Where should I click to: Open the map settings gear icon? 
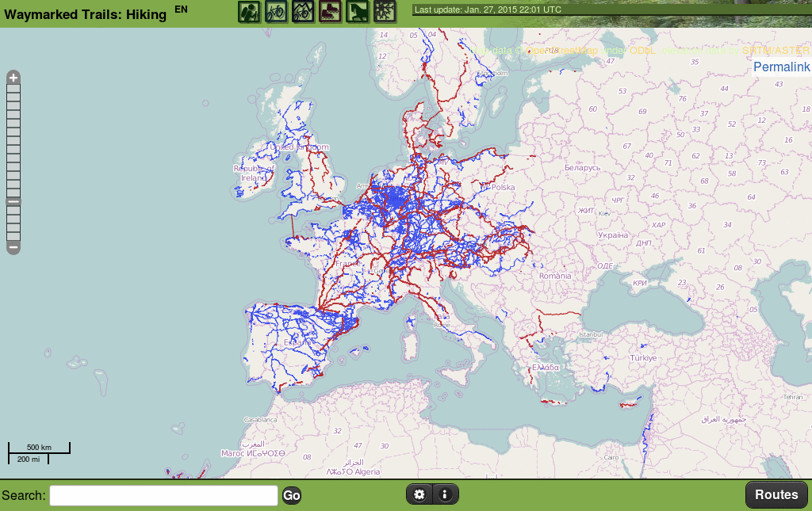click(419, 494)
